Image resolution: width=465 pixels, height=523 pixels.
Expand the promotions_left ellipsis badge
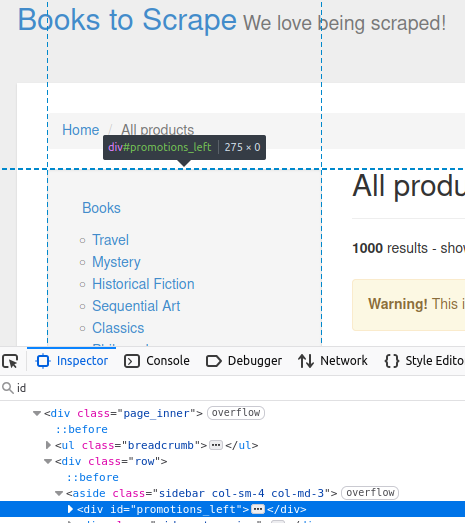pyautogui.click(x=258, y=509)
